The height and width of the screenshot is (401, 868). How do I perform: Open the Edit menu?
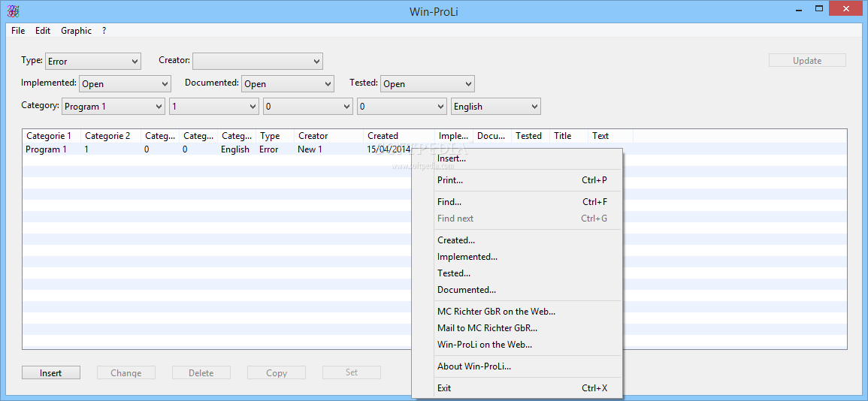(43, 31)
